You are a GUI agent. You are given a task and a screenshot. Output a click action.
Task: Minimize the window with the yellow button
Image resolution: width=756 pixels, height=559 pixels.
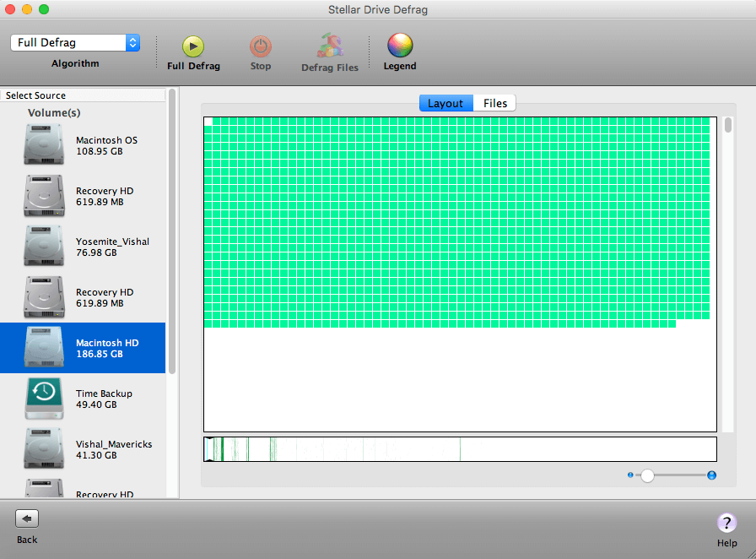pyautogui.click(x=27, y=9)
